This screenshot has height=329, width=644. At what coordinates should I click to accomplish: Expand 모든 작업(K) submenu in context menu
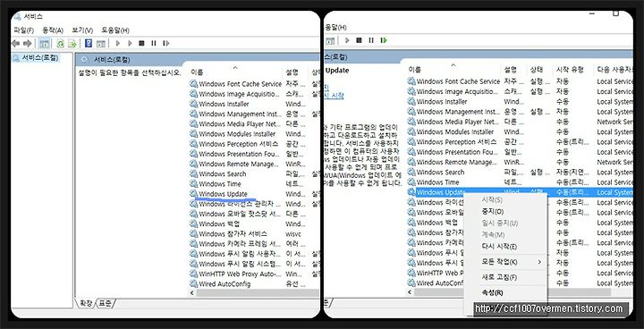tap(511, 262)
